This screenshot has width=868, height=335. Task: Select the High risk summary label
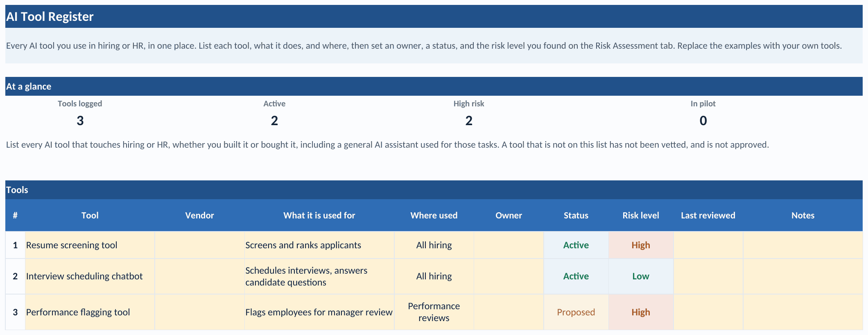pyautogui.click(x=469, y=103)
